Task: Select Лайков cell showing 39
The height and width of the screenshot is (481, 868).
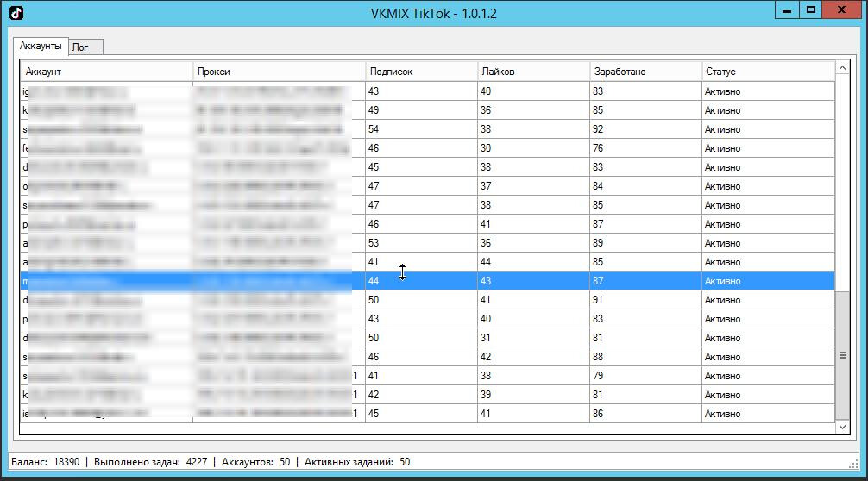Action: point(533,395)
